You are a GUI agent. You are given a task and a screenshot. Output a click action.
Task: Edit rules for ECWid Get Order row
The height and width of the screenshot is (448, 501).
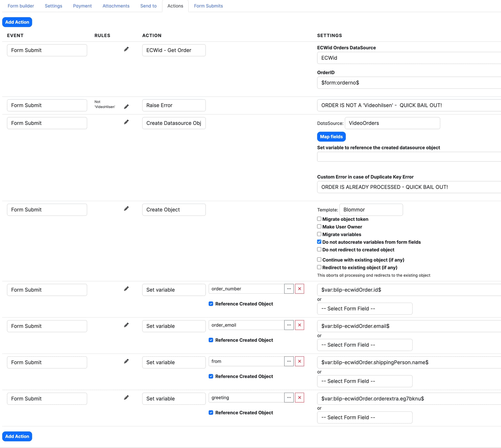126,49
